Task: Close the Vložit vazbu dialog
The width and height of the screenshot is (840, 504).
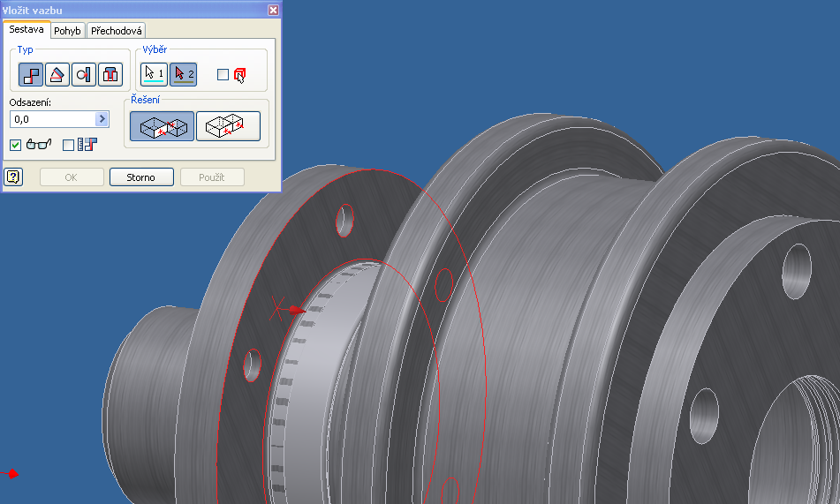Action: click(x=273, y=11)
